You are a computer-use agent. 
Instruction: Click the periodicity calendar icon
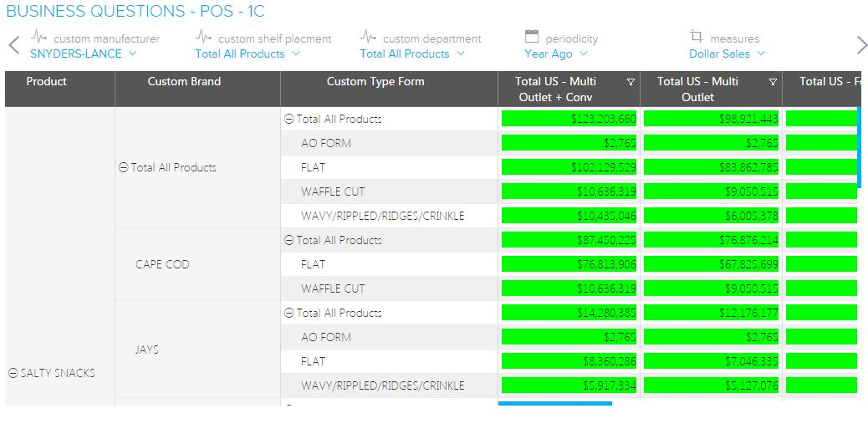click(x=532, y=37)
